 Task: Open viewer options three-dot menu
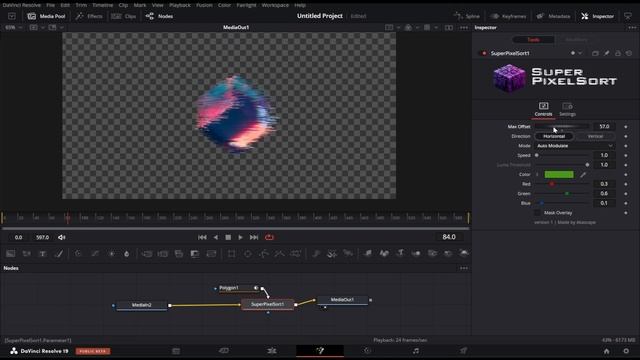pyautogui.click(x=464, y=27)
